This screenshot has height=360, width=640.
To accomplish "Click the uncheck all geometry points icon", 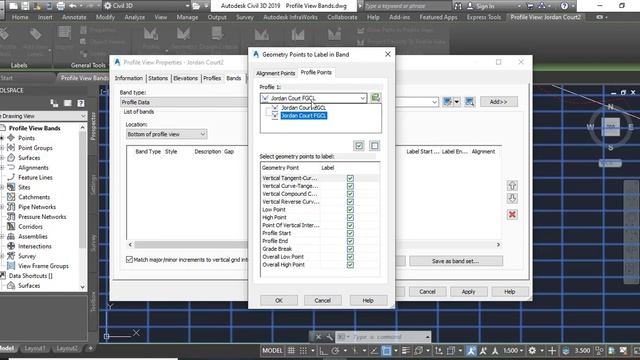I will 374,146.
